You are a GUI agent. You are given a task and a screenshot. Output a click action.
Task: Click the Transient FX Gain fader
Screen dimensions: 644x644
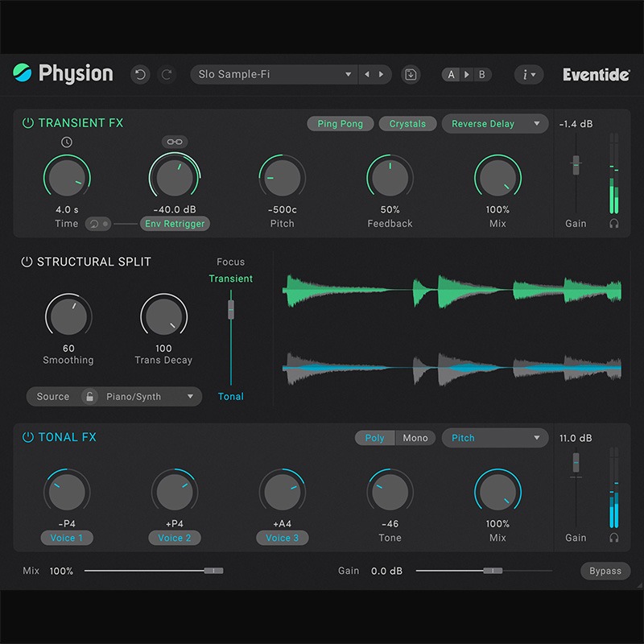[x=576, y=165]
